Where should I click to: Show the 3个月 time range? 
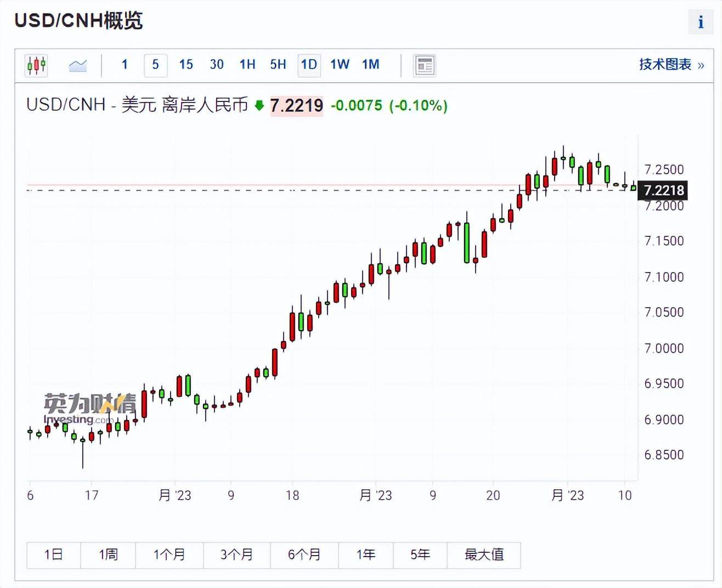[x=236, y=555]
